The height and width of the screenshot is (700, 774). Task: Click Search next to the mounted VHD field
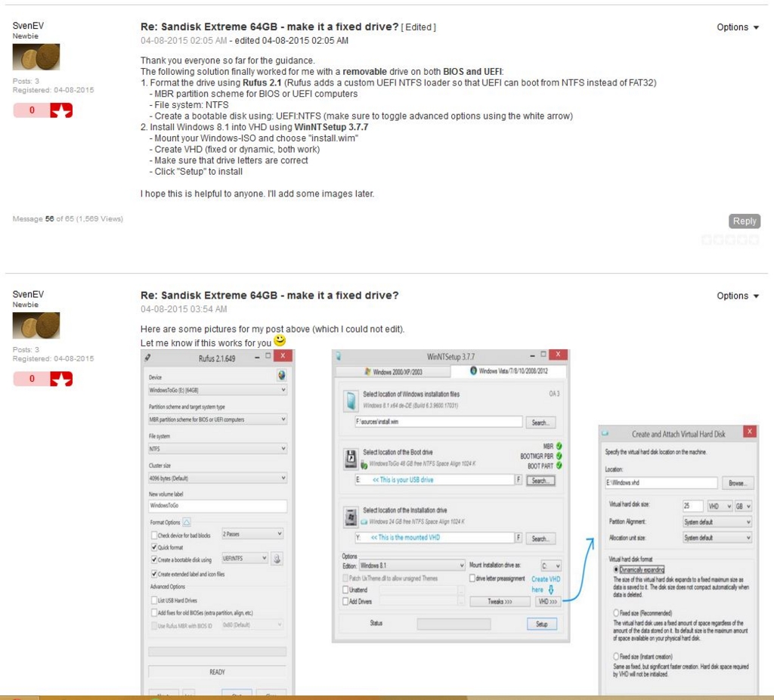[540, 538]
